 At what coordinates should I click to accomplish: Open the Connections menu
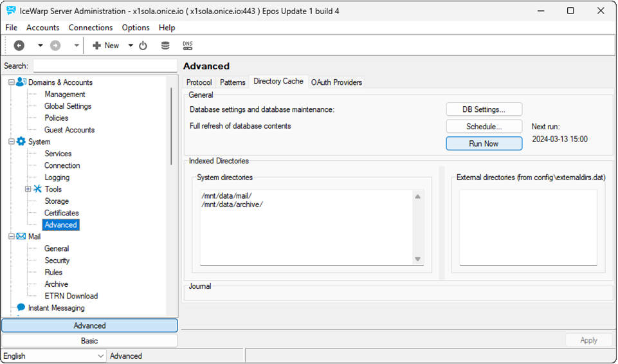pyautogui.click(x=91, y=28)
